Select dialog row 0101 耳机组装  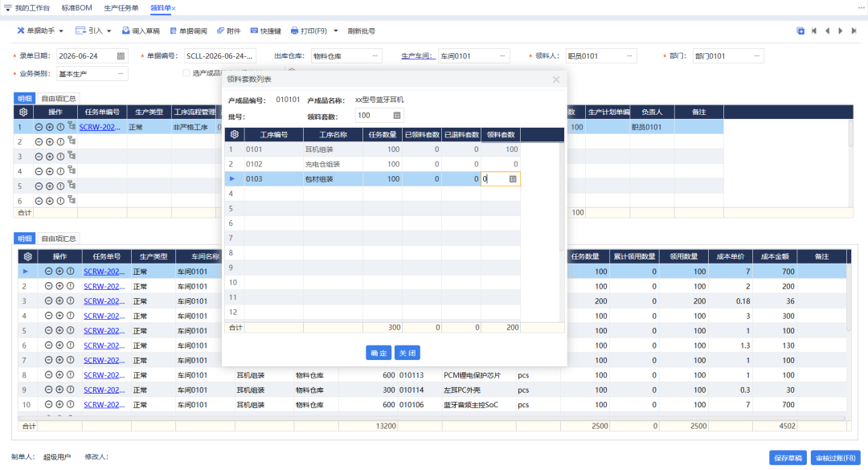[x=373, y=149]
